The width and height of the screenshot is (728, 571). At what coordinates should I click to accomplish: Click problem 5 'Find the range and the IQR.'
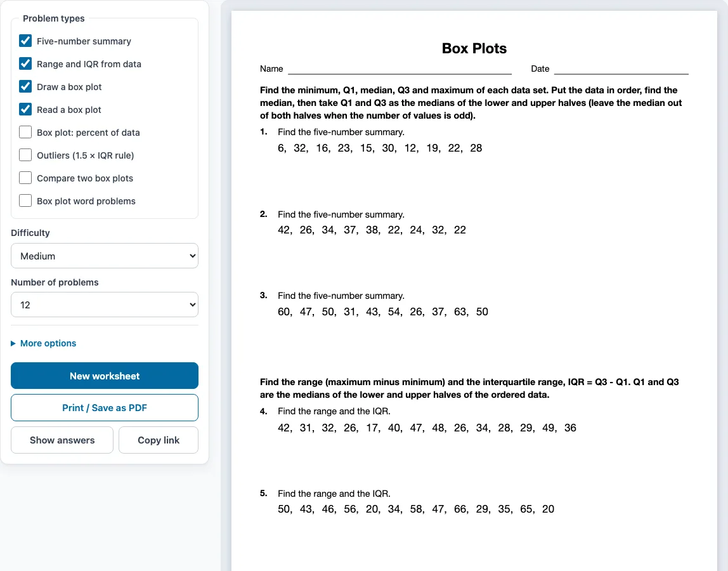coord(334,494)
